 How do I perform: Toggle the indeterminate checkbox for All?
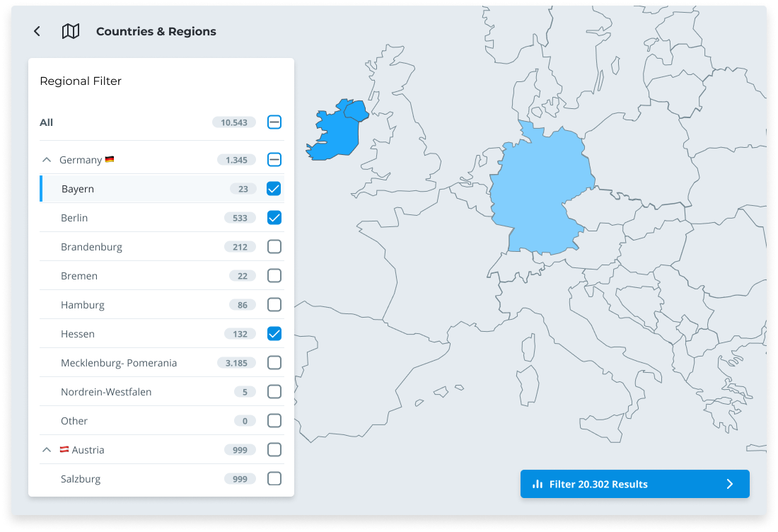click(x=274, y=122)
